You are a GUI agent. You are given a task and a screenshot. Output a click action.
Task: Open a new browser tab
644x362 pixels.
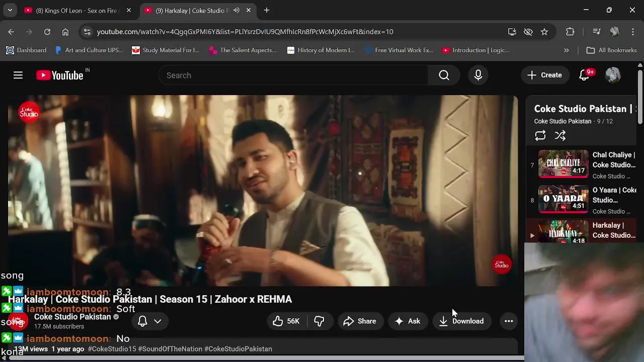[x=267, y=10]
